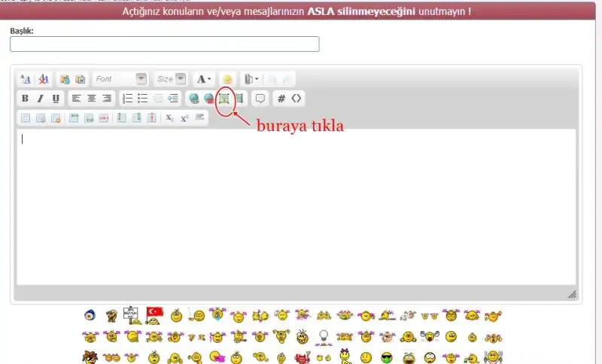Viewport: 602px width, 364px height.
Task: Toggle italic text formatting
Action: click(40, 99)
